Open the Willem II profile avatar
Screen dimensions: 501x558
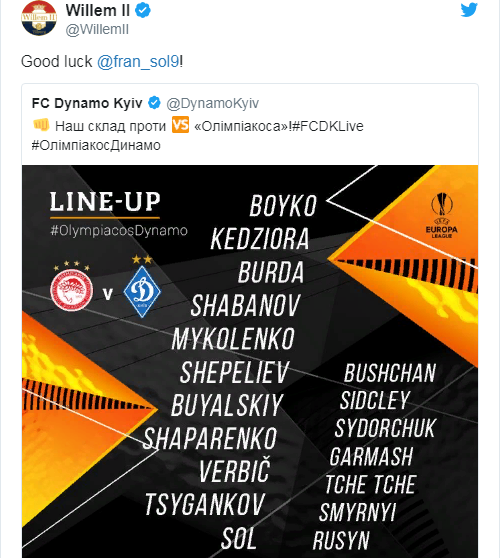click(x=39, y=18)
